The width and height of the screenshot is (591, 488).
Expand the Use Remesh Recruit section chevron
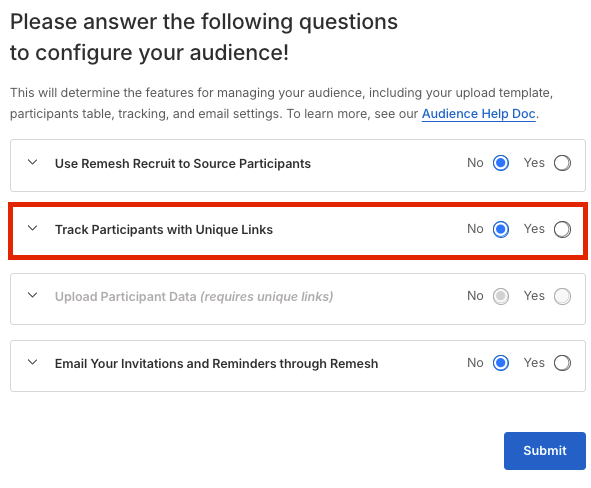33,162
